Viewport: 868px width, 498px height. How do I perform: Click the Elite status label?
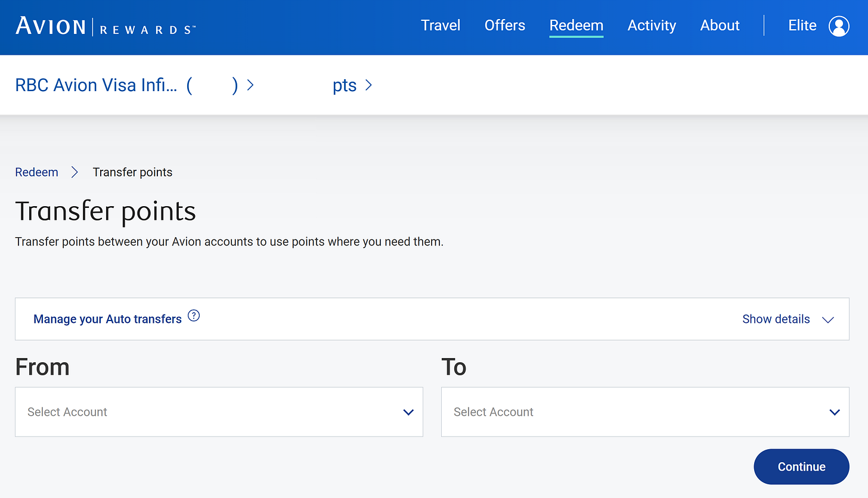[802, 26]
